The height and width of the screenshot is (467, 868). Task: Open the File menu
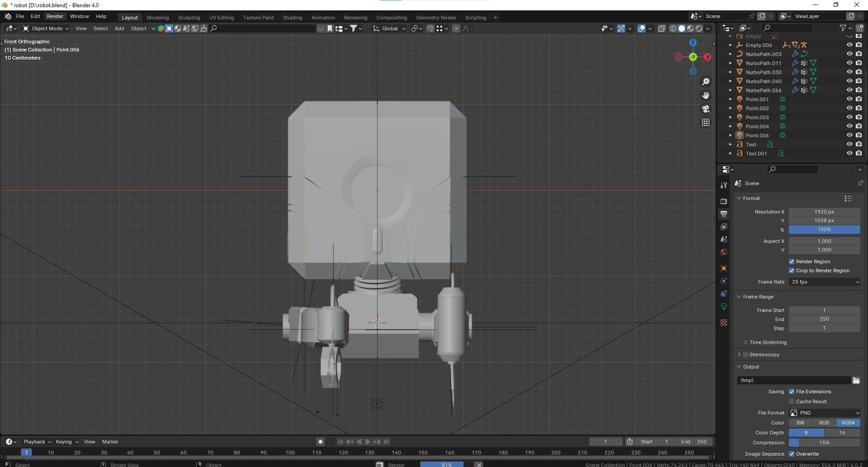point(20,16)
